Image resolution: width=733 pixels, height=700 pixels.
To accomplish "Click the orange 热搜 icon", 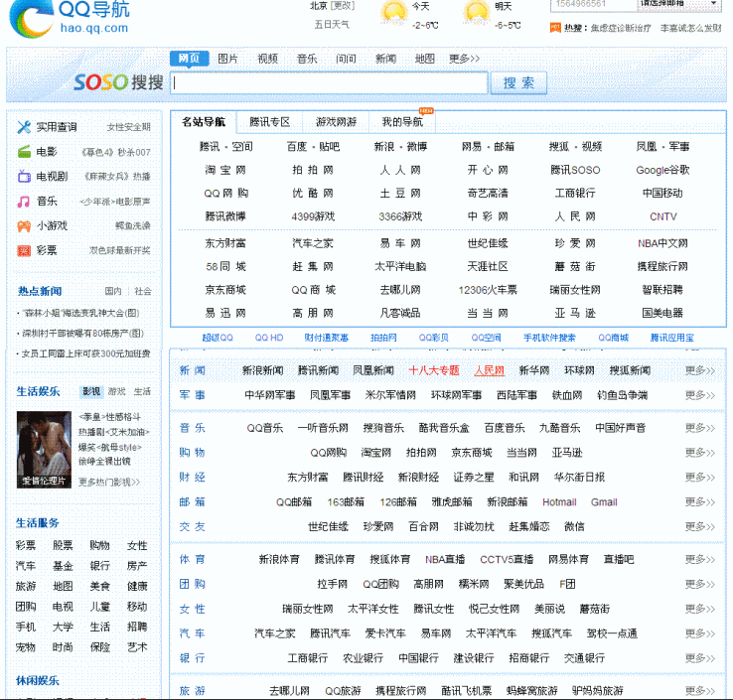I will pyautogui.click(x=555, y=28).
